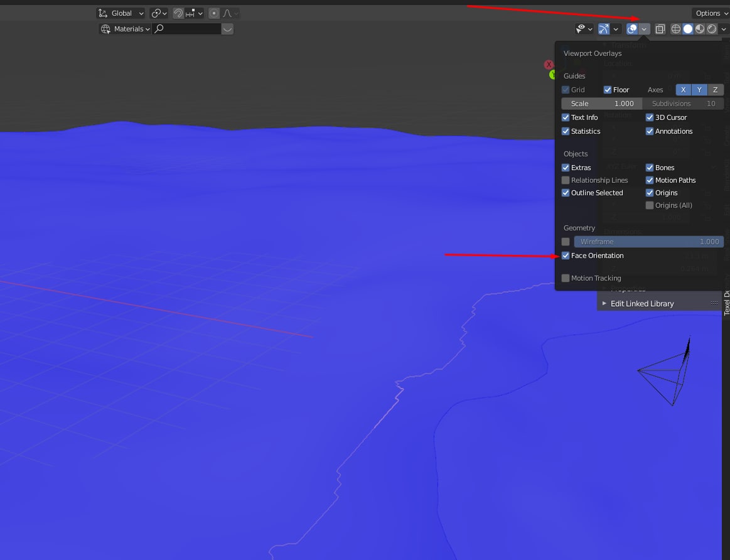Switch to Rendered shading mode

[x=712, y=29]
